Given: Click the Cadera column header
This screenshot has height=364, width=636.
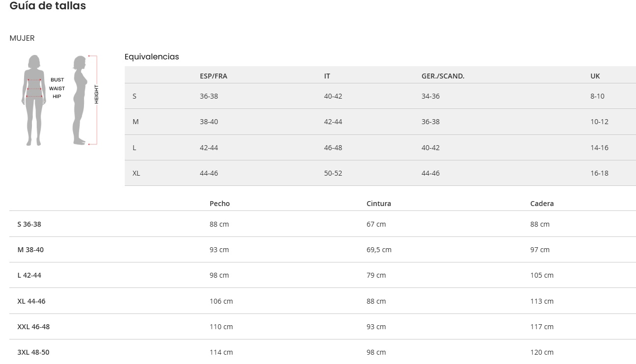Looking at the screenshot, I should click(542, 204).
